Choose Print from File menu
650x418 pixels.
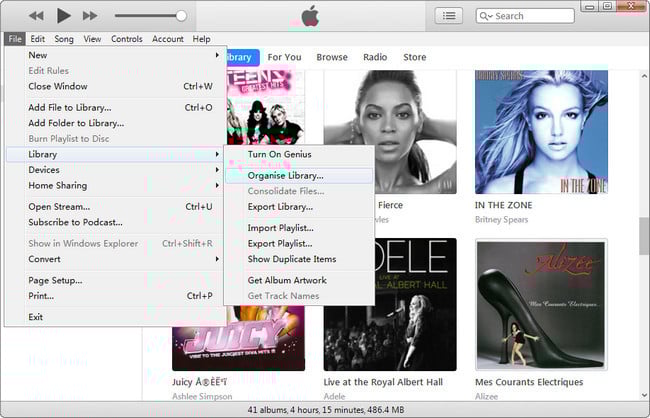pyautogui.click(x=115, y=296)
